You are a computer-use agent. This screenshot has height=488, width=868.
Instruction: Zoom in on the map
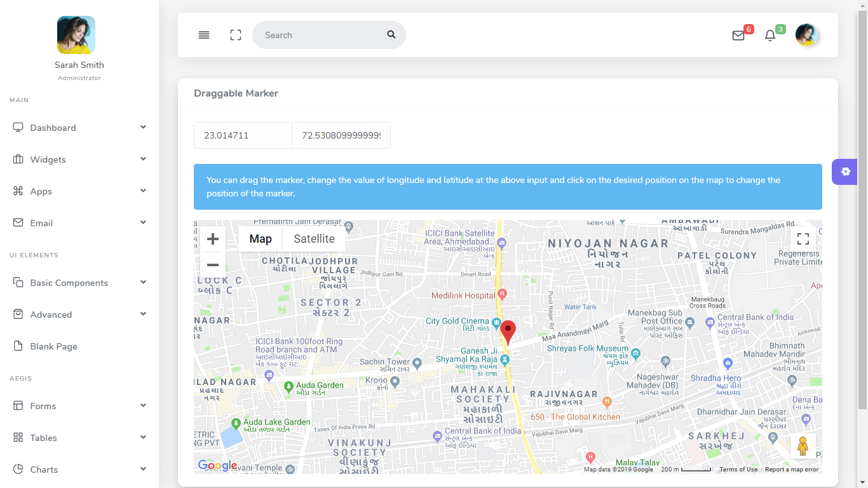click(213, 239)
